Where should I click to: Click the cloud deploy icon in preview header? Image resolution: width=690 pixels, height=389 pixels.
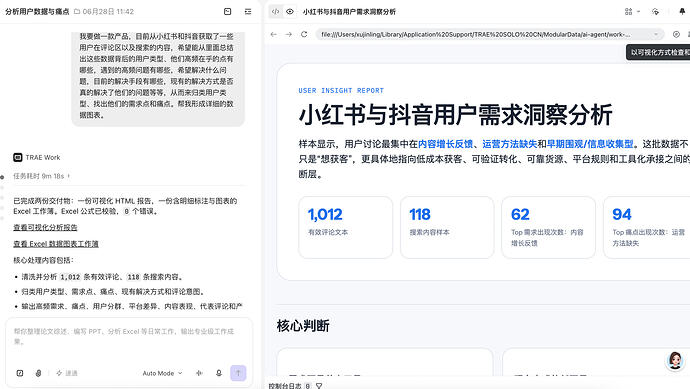(655, 11)
